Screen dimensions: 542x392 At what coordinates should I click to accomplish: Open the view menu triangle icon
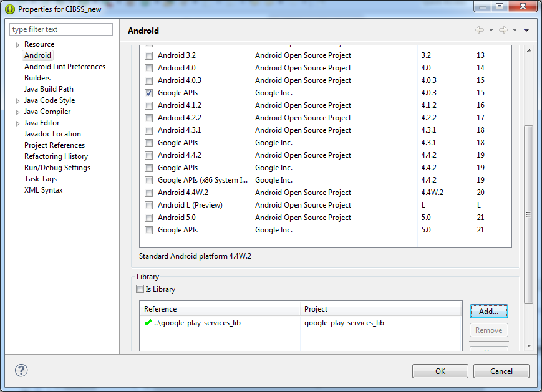[526, 30]
